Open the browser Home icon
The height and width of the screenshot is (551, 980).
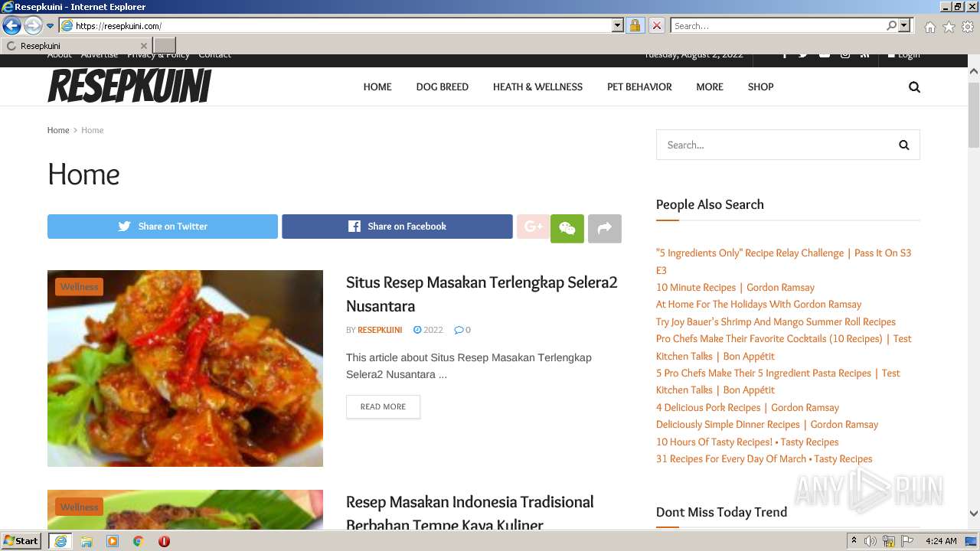pos(929,27)
